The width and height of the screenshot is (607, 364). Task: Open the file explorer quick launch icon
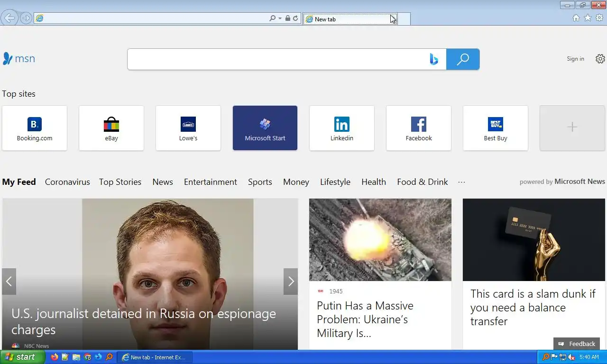pyautogui.click(x=76, y=357)
